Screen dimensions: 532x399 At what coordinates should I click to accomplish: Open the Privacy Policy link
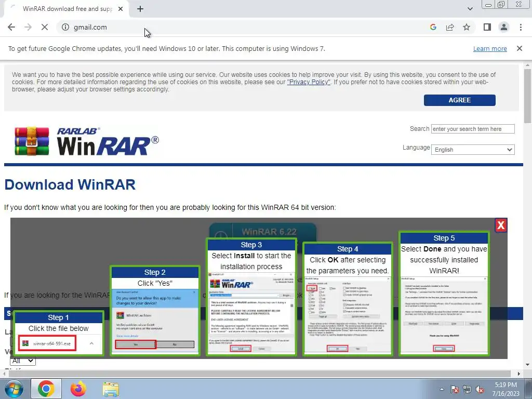click(309, 82)
